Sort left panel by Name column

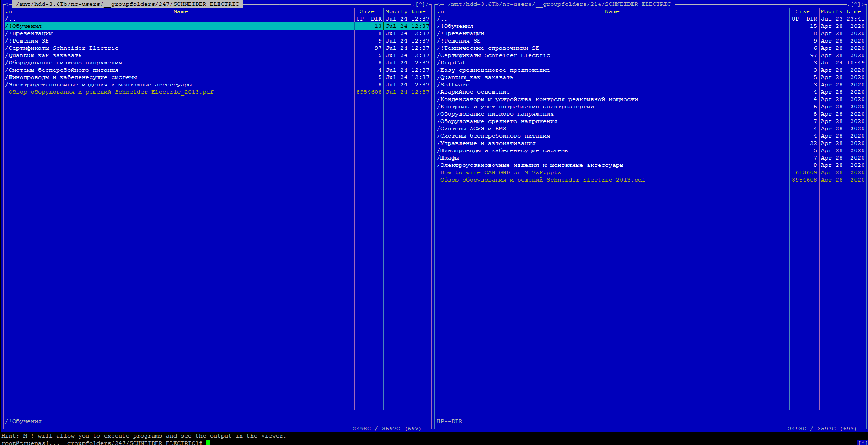click(x=180, y=11)
